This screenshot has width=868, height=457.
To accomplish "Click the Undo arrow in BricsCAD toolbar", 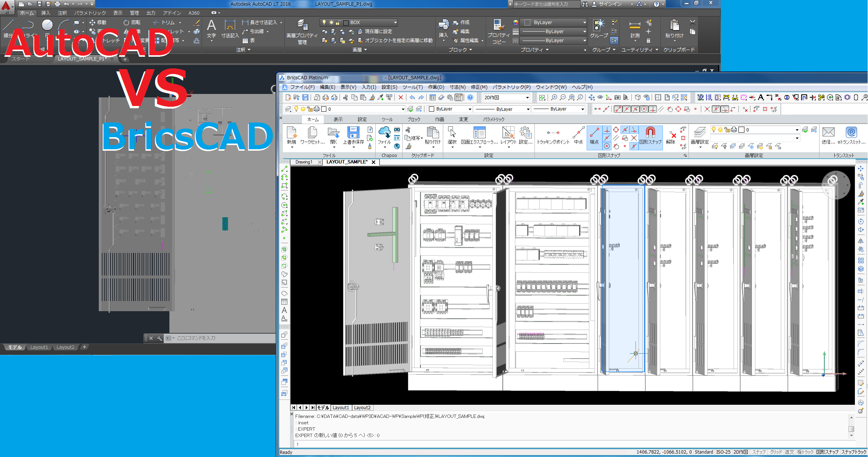I will pos(412,98).
